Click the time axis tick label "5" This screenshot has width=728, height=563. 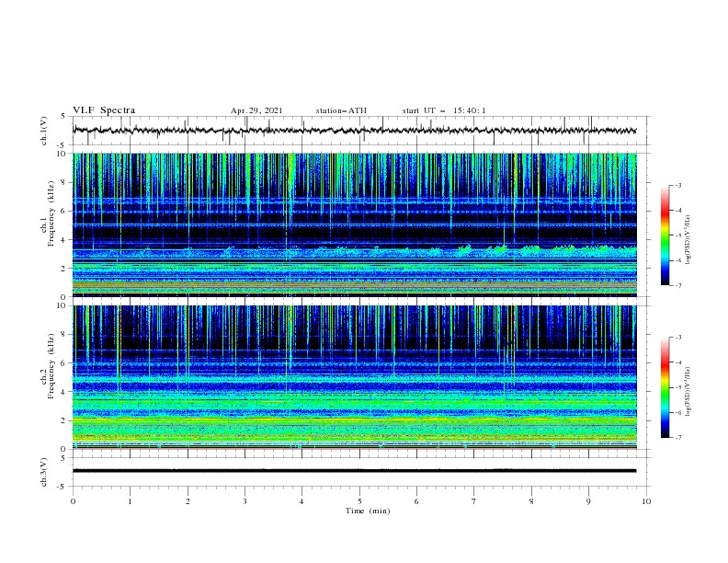(x=359, y=501)
